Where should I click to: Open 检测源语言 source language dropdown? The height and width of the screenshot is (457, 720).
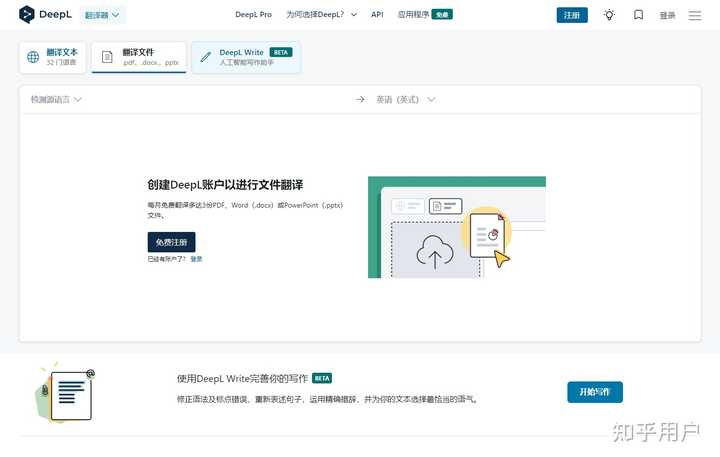tap(56, 99)
